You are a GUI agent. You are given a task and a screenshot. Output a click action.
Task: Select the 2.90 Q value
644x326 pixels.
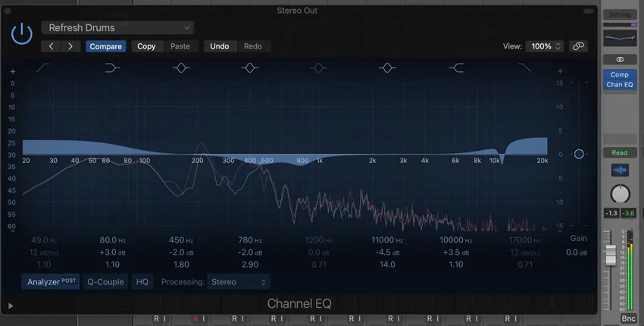coord(250,265)
